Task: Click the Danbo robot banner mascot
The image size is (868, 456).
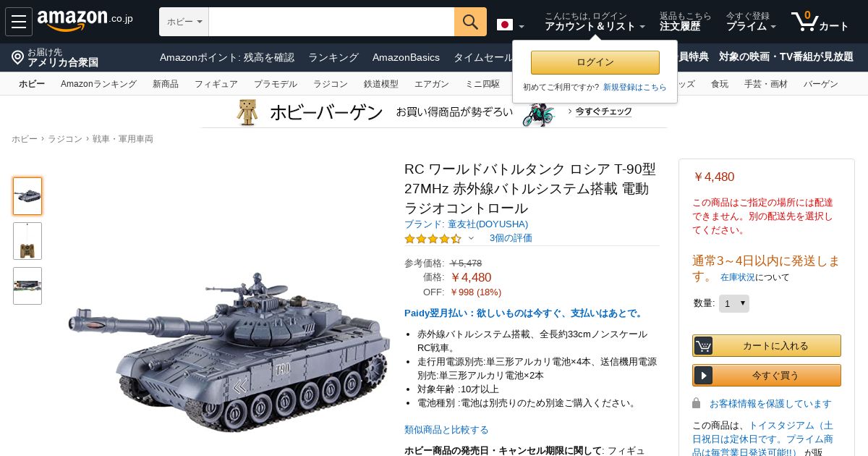Action: coord(247,112)
